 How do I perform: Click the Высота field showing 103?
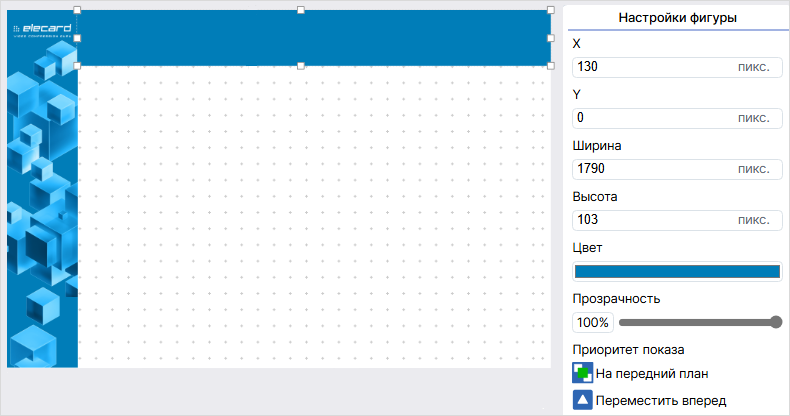(650, 220)
